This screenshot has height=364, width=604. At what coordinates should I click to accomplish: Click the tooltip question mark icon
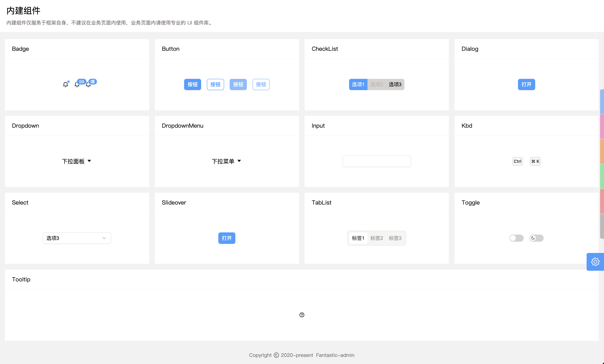(x=302, y=315)
